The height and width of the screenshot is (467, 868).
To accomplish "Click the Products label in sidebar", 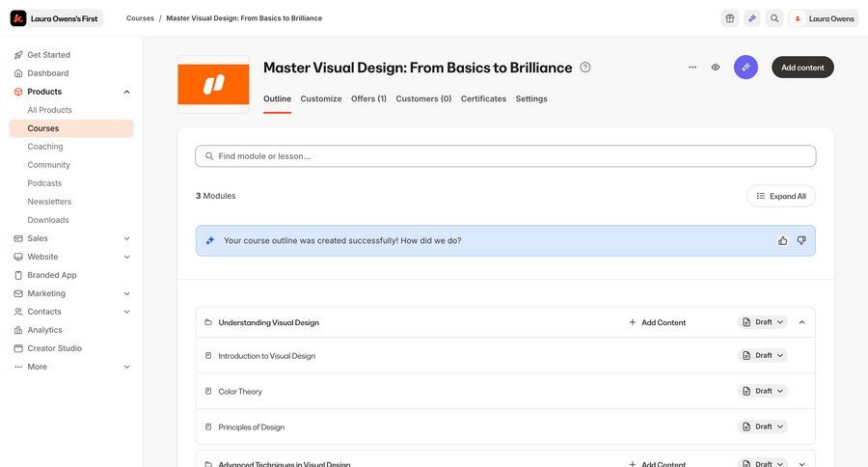I will [x=44, y=92].
